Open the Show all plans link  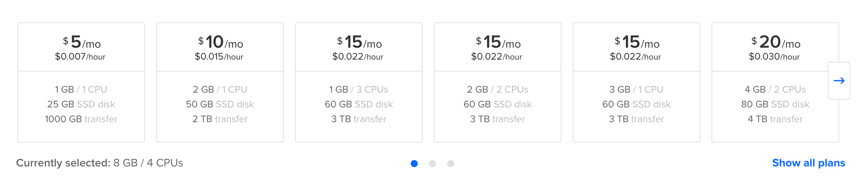(x=809, y=163)
